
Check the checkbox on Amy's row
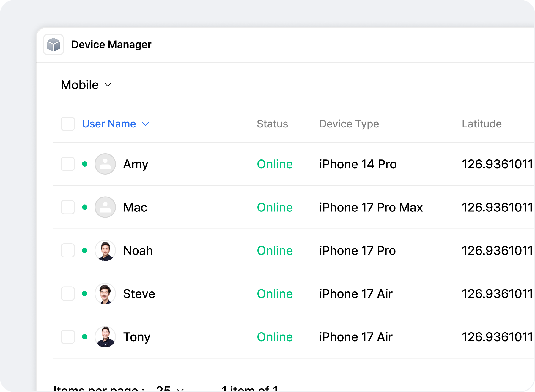(x=67, y=164)
